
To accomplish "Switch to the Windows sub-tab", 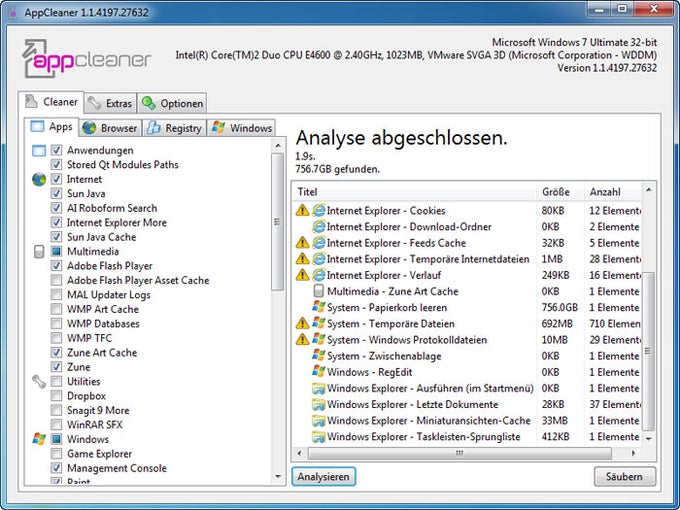I will pyautogui.click(x=242, y=128).
